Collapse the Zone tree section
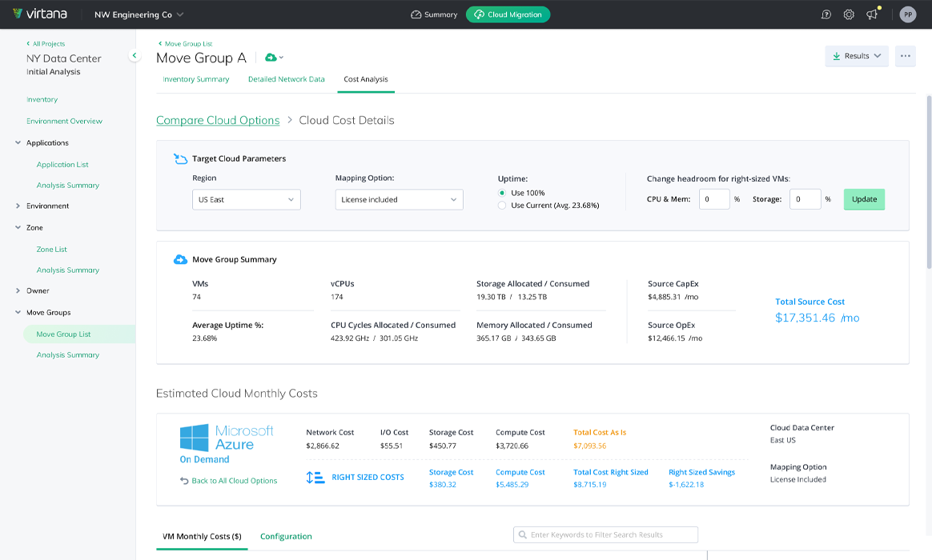Image resolution: width=932 pixels, height=560 pixels. coord(18,227)
